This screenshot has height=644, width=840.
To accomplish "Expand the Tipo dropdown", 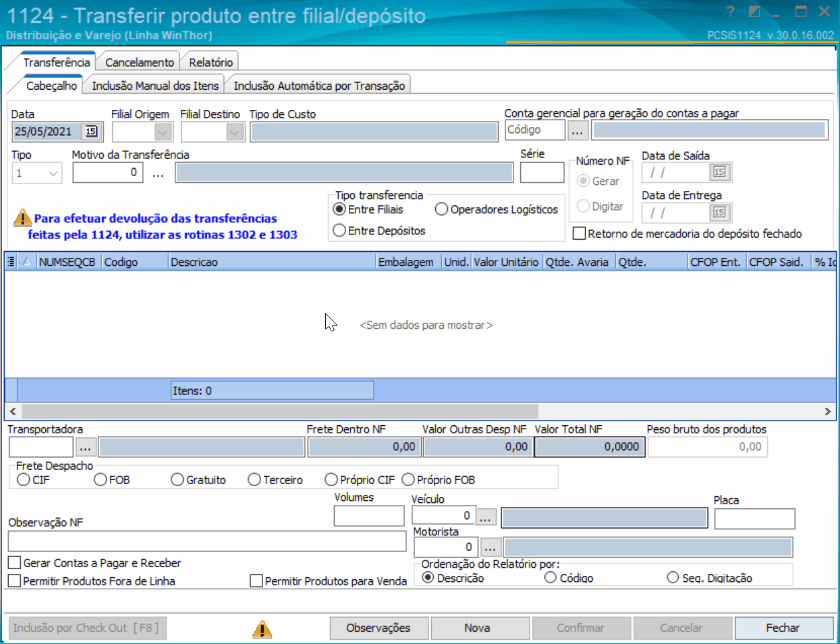I will click(54, 173).
